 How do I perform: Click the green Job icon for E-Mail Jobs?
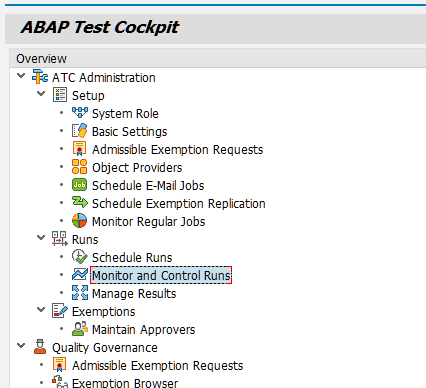(80, 185)
